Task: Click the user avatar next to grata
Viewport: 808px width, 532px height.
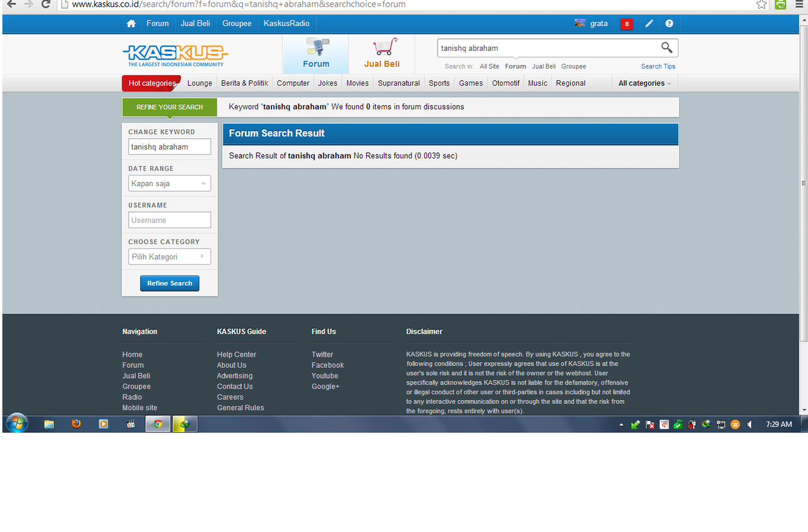Action: pos(580,23)
